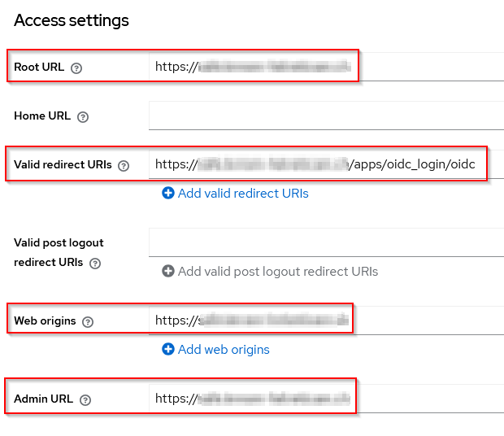Show help for Valid redirect URIs
Viewport: 504px width, 436px height.
[124, 165]
